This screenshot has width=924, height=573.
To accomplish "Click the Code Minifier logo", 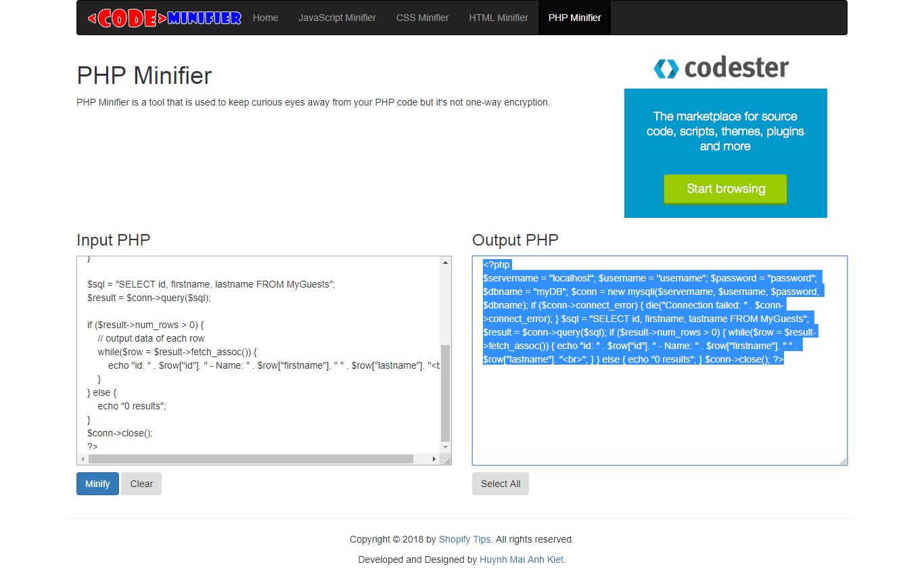I will 164,18.
